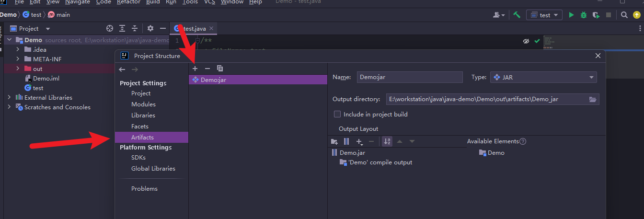
Task: Open the Navigate menu
Action: click(x=78, y=2)
